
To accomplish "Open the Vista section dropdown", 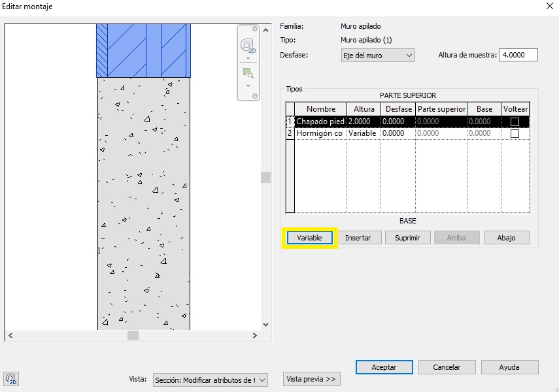I will [x=210, y=380].
